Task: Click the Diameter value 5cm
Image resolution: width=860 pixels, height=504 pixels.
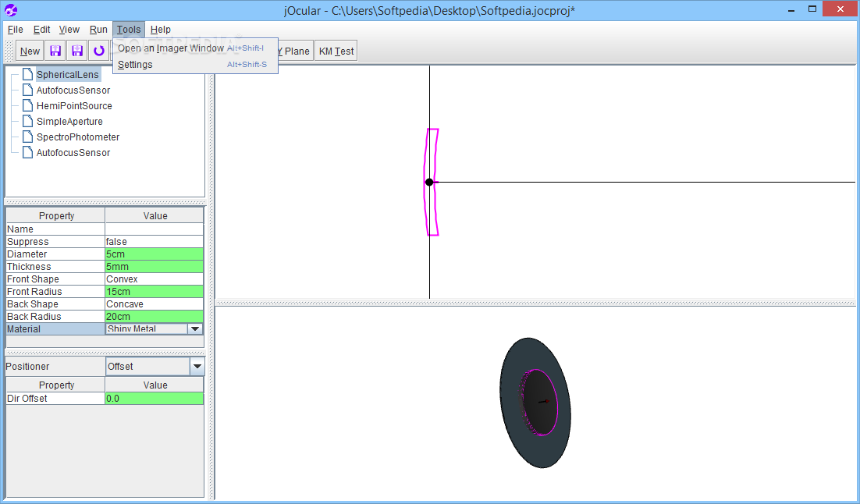Action: tap(154, 254)
